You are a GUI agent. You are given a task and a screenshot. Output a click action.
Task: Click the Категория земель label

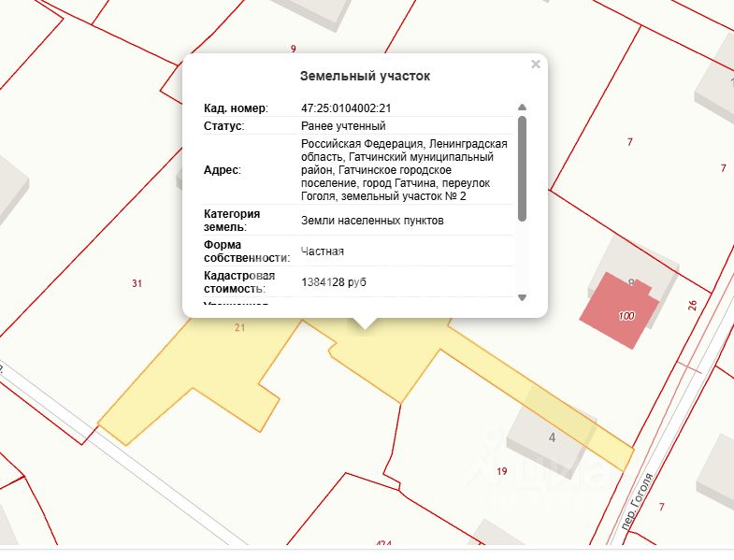pyautogui.click(x=232, y=220)
